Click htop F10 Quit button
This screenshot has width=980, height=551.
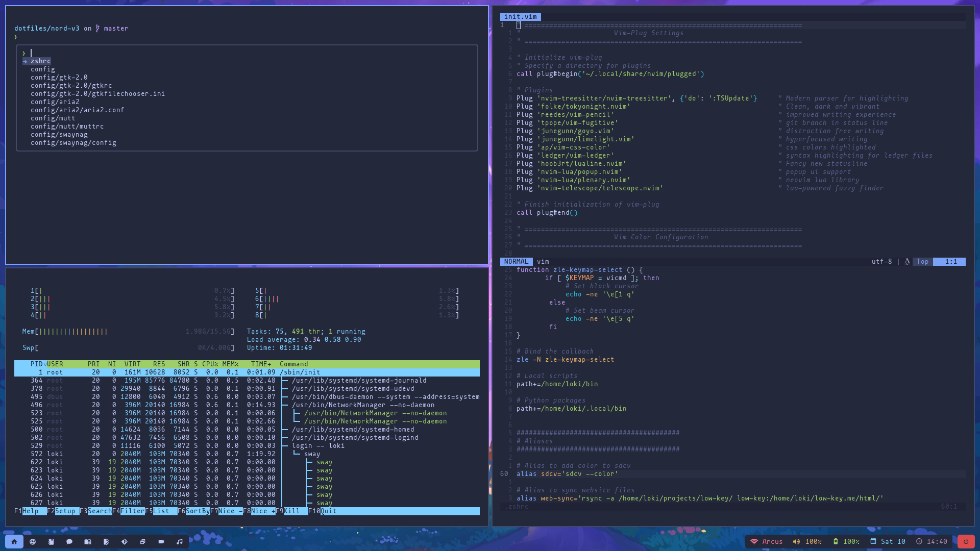click(323, 511)
